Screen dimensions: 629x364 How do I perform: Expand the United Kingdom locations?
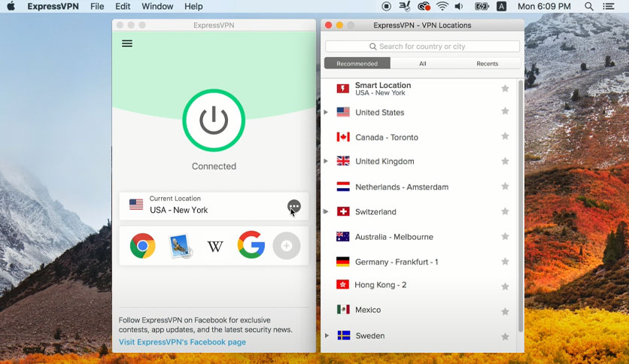326,161
